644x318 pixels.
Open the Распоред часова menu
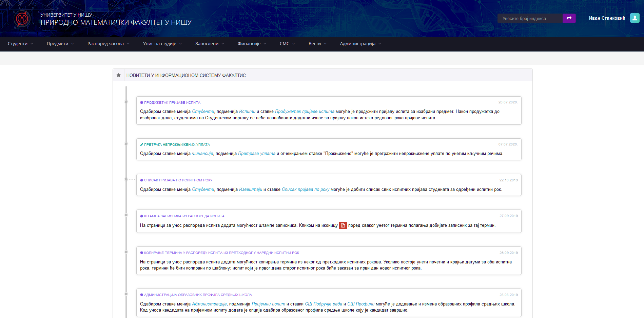pos(108,44)
